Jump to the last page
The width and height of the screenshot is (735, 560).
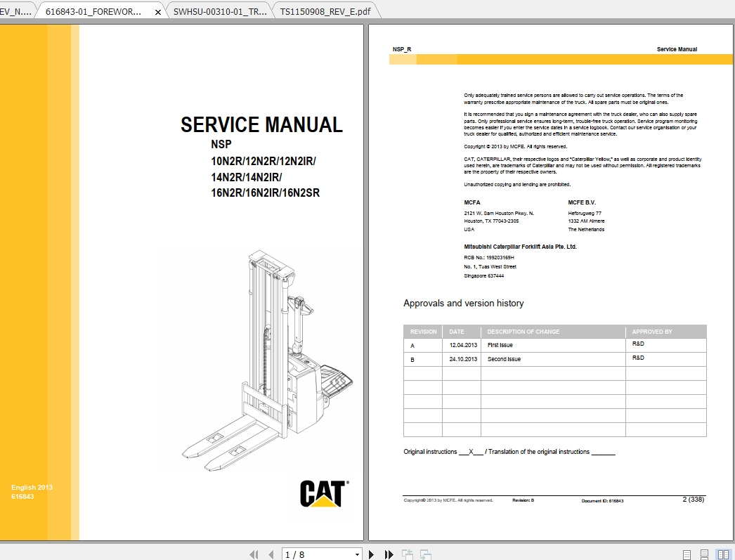[x=389, y=554]
